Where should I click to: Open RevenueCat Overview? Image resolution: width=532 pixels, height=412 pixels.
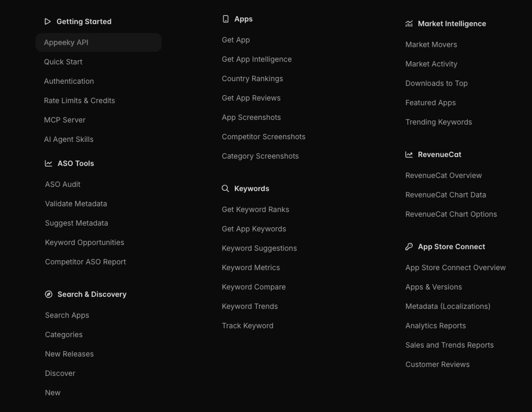443,176
